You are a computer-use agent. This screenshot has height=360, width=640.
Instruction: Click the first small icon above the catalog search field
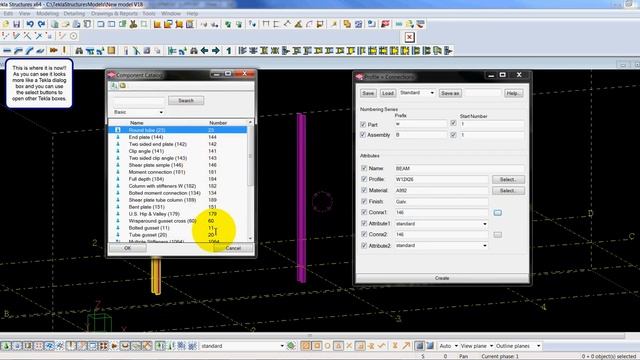114,85
